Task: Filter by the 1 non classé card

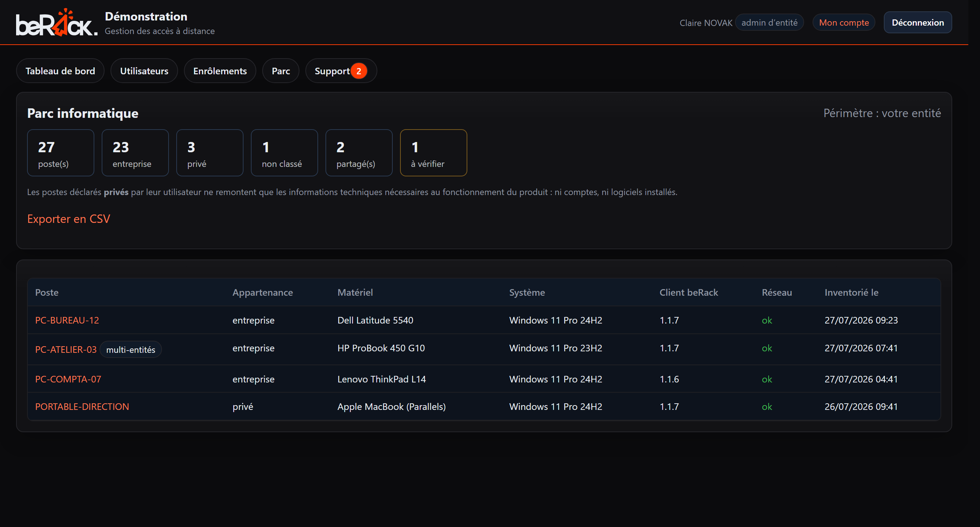Action: tap(284, 153)
